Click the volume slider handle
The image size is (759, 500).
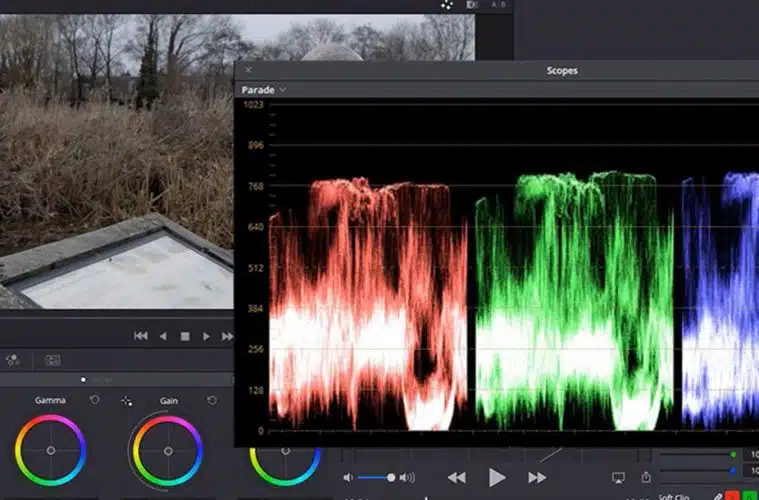(391, 478)
